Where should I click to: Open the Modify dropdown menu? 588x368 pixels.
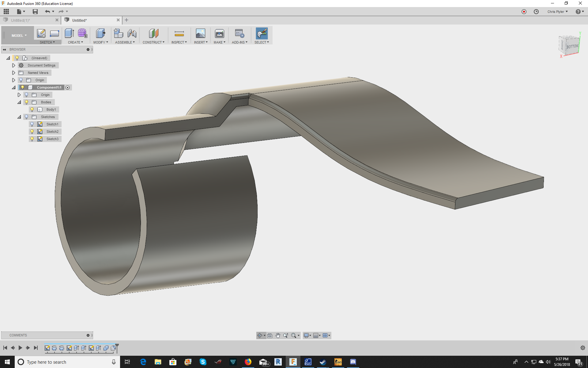click(x=100, y=42)
